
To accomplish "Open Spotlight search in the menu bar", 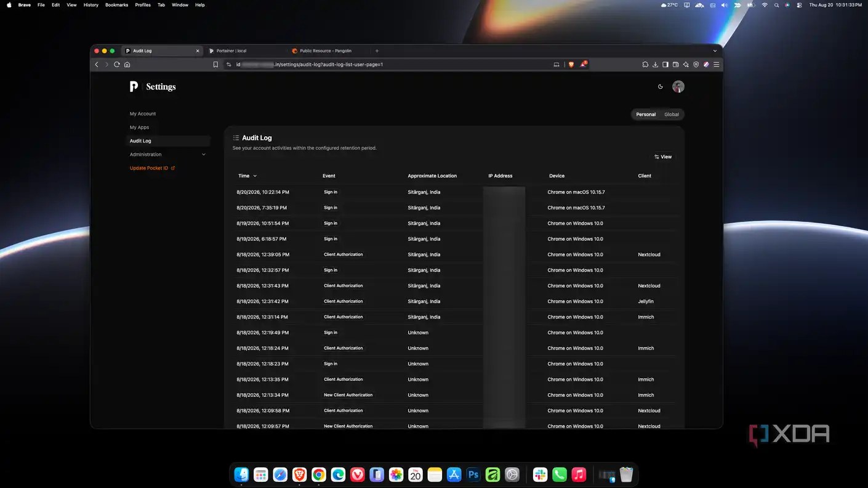I will pyautogui.click(x=776, y=5).
